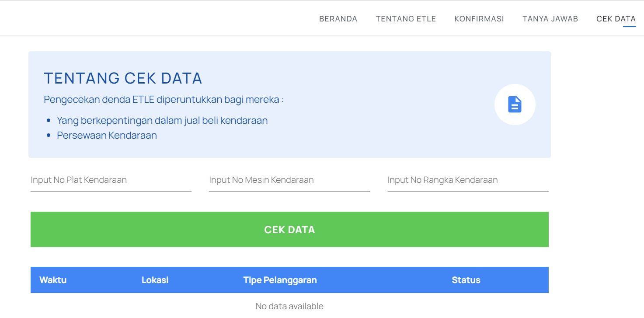This screenshot has height=318, width=644.
Task: Click the Lokasi column header
Action: click(x=155, y=280)
